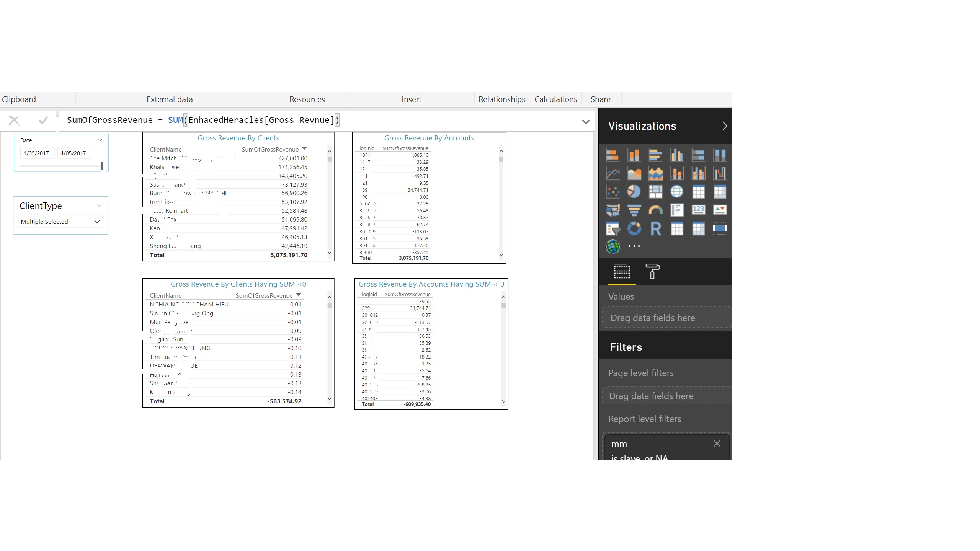
Task: Collapse the Visualizations pane arrow
Action: tap(724, 126)
